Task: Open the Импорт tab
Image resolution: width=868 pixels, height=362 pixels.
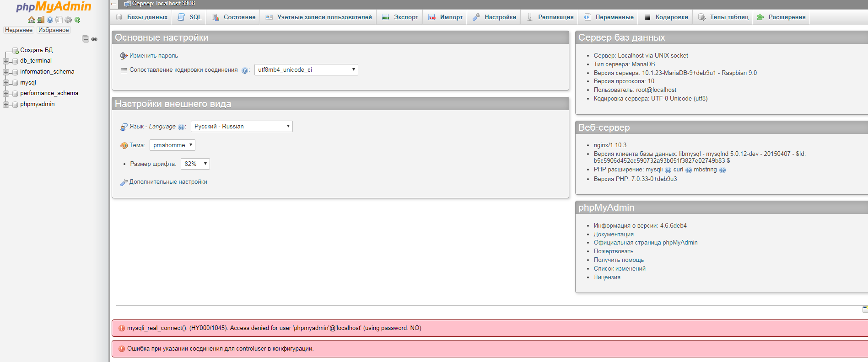Action: pos(445,17)
